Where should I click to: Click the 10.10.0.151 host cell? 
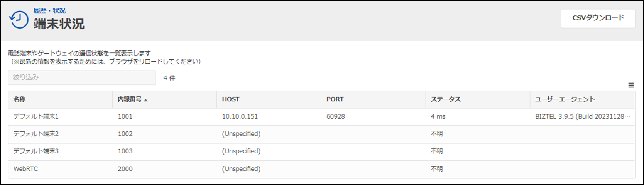(x=240, y=117)
